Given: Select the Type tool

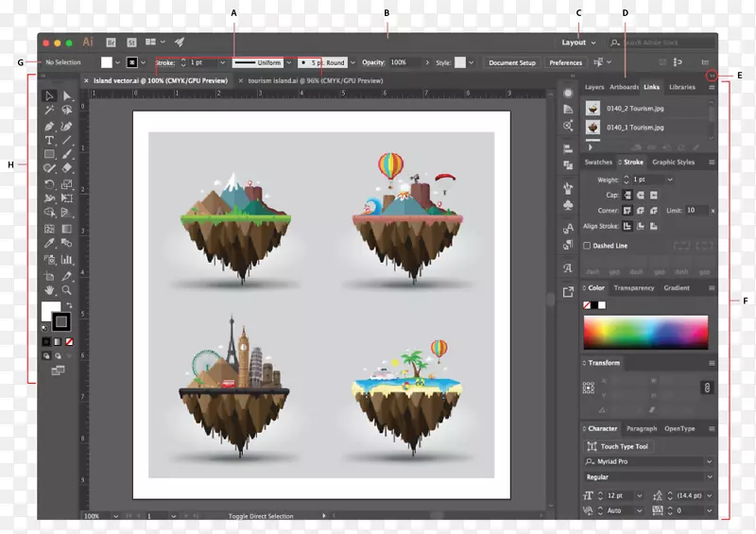Looking at the screenshot, I should (49, 140).
